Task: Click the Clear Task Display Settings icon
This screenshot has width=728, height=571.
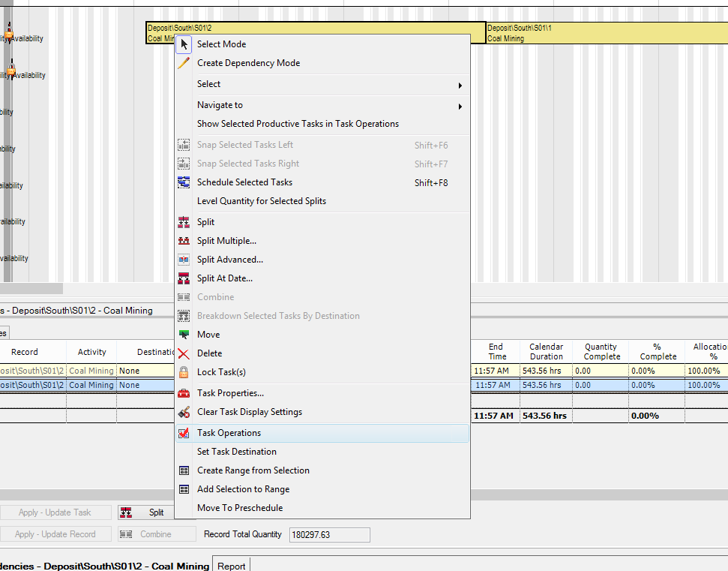Action: click(x=184, y=412)
